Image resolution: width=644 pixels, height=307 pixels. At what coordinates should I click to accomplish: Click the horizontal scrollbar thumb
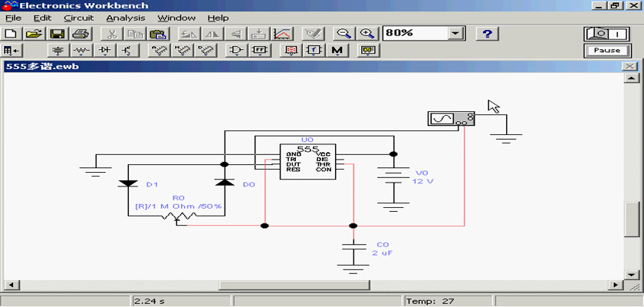point(294,285)
